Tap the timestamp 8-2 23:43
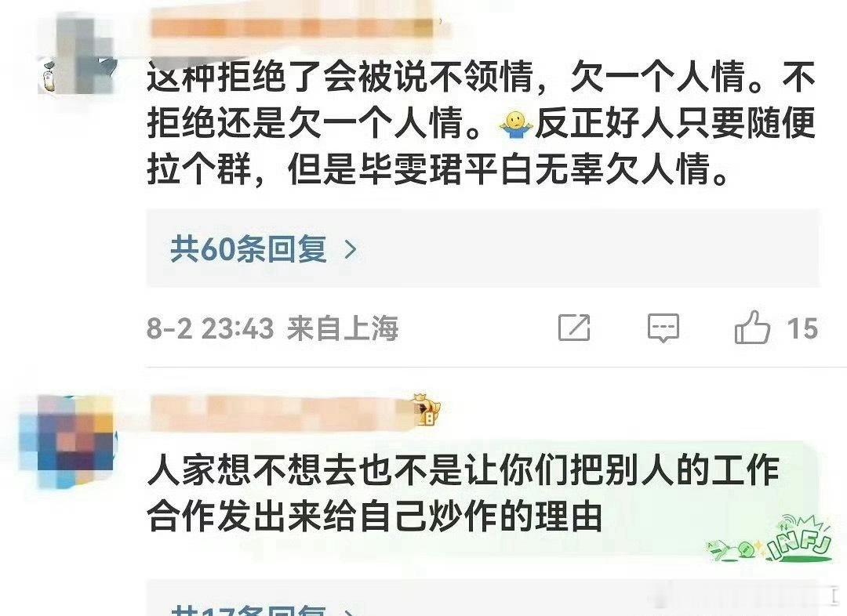847x616 pixels. tap(210, 328)
